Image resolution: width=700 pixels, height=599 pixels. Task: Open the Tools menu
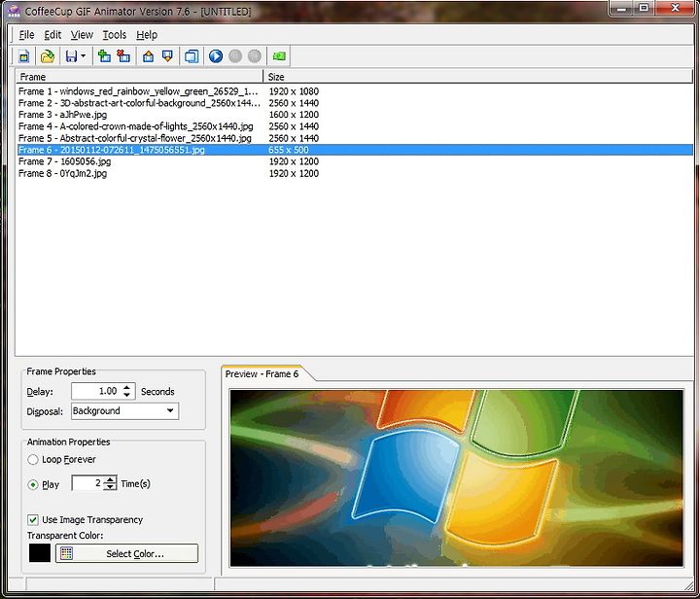pyautogui.click(x=115, y=35)
